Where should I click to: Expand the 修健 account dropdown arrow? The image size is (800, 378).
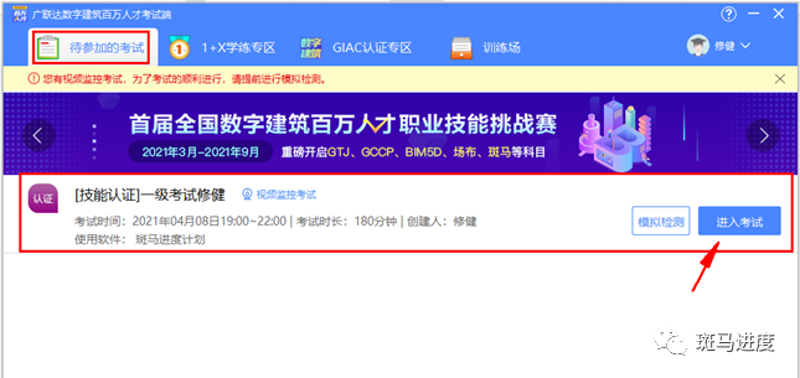pos(745,46)
